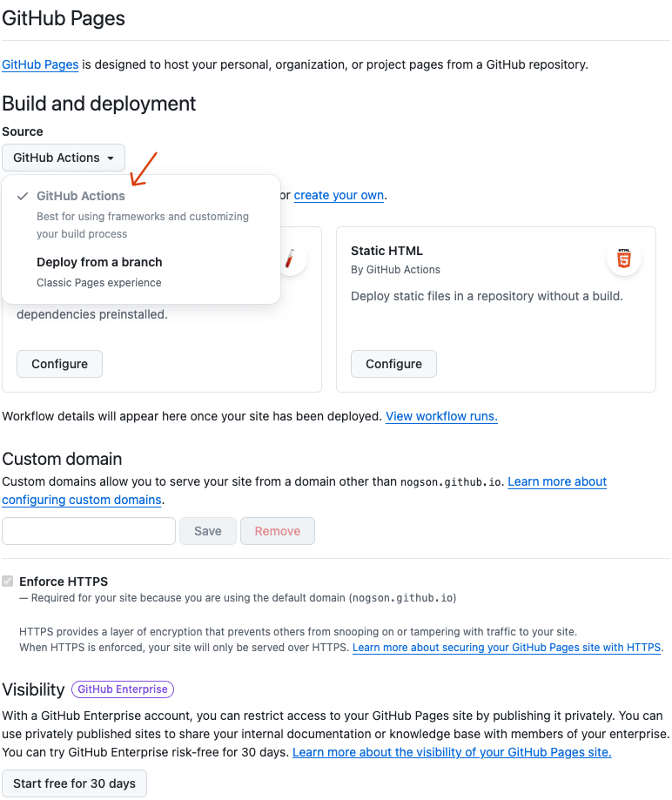Open the GitHub Pages visibility learn more link

(x=451, y=752)
